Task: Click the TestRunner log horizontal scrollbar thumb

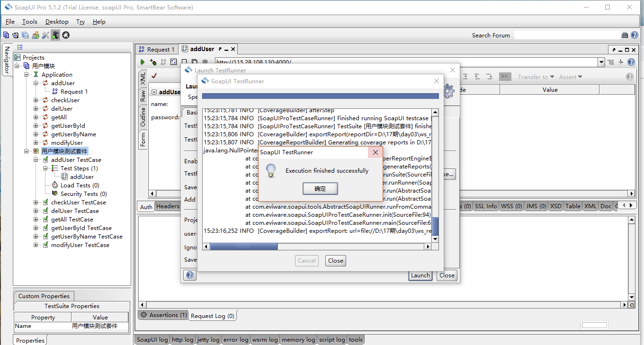Action: [244, 247]
